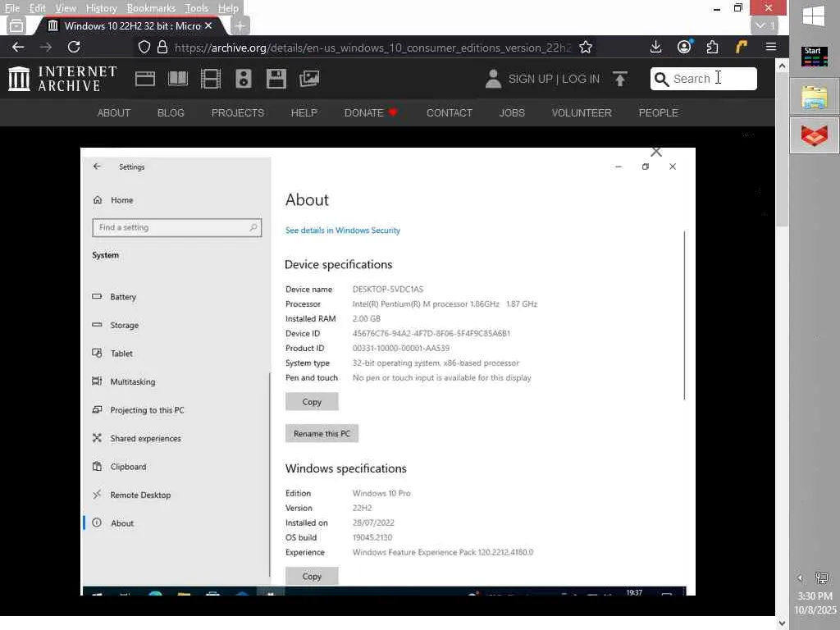The image size is (840, 630).
Task: Open the hamburger application menu
Action: coord(771,47)
